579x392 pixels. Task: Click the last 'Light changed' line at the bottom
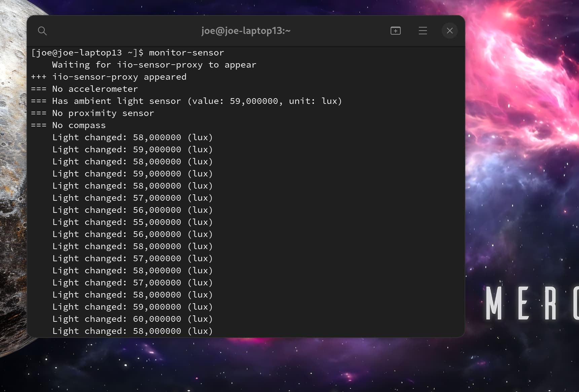(133, 331)
